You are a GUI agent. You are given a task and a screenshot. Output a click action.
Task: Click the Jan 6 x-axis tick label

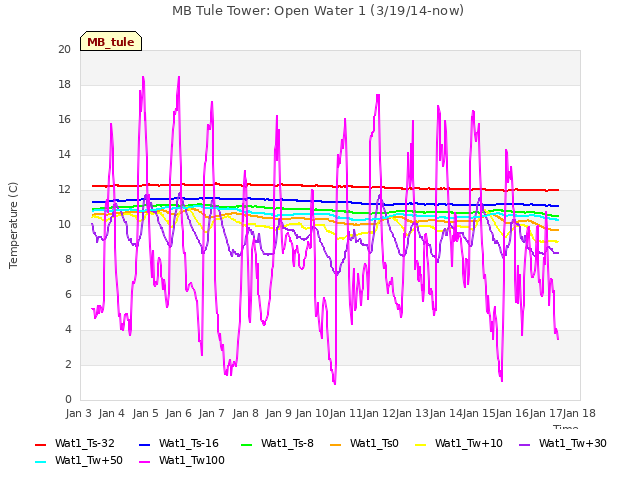pyautogui.click(x=179, y=413)
